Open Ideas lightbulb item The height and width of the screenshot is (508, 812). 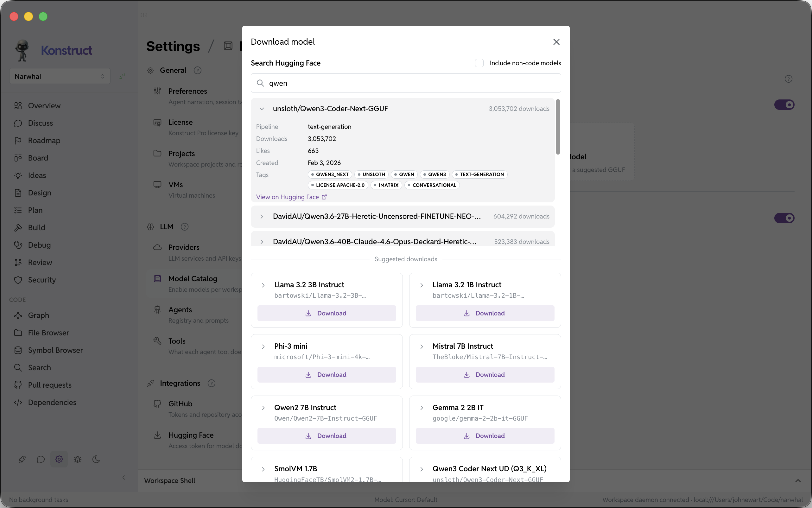click(37, 175)
